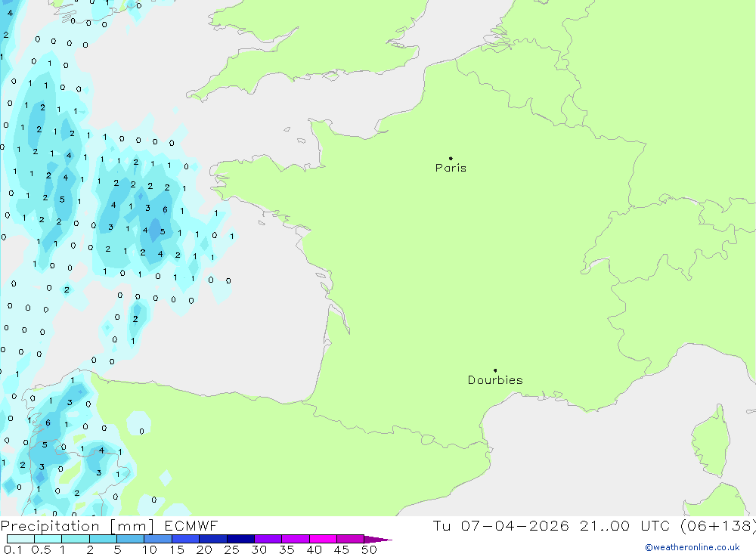Click the '20' legend scale value
This screenshot has height=554, width=756.
(x=204, y=549)
